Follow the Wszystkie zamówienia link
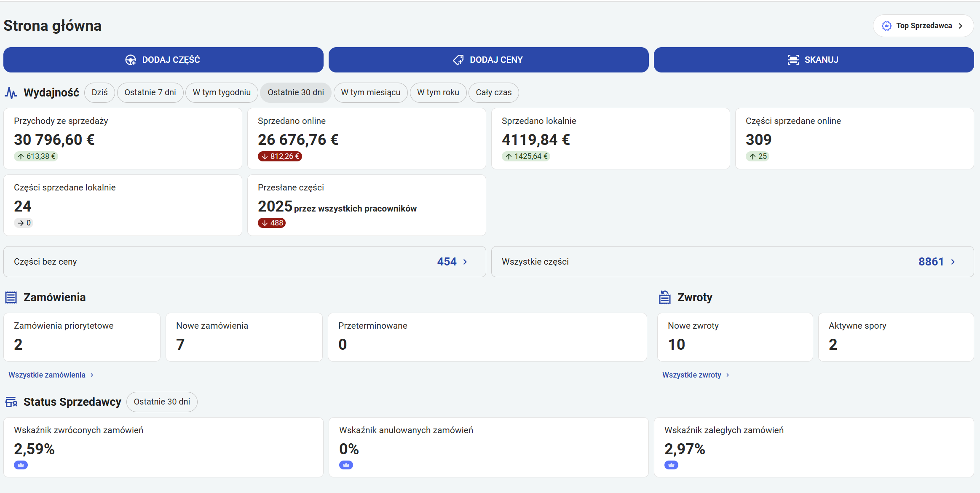Screen dimensions: 980x493 [47, 375]
